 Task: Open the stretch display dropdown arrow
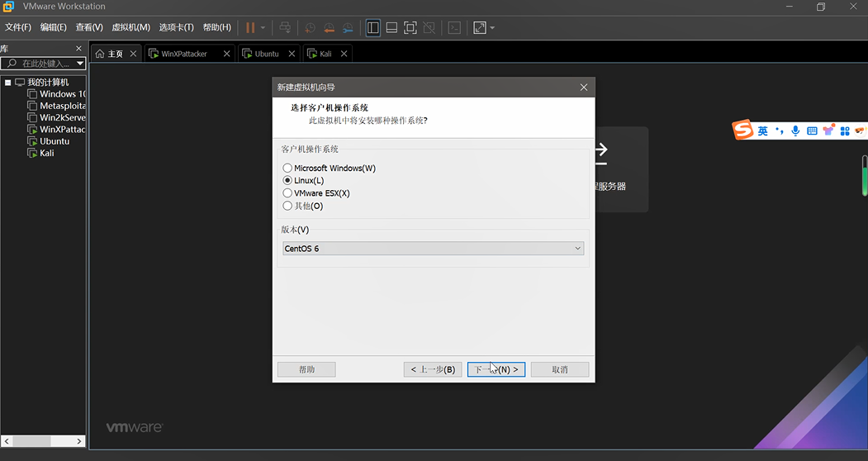(492, 28)
